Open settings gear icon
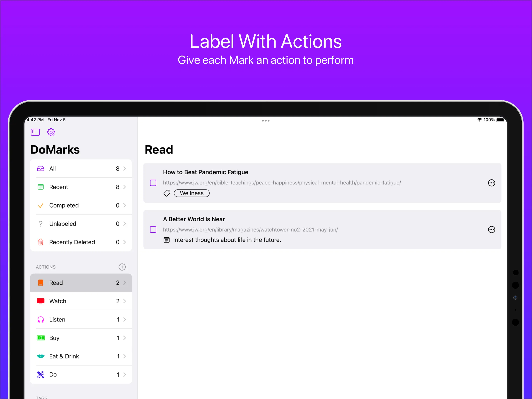 (x=51, y=132)
